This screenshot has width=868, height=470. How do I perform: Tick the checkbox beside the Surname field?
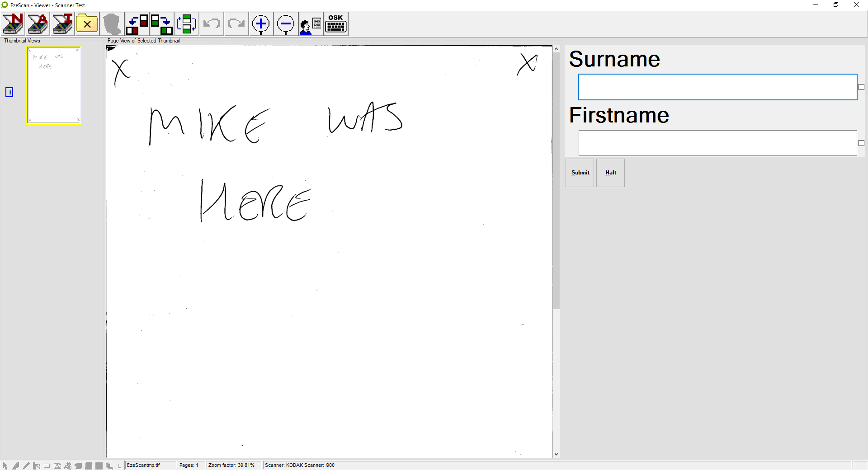pyautogui.click(x=861, y=87)
